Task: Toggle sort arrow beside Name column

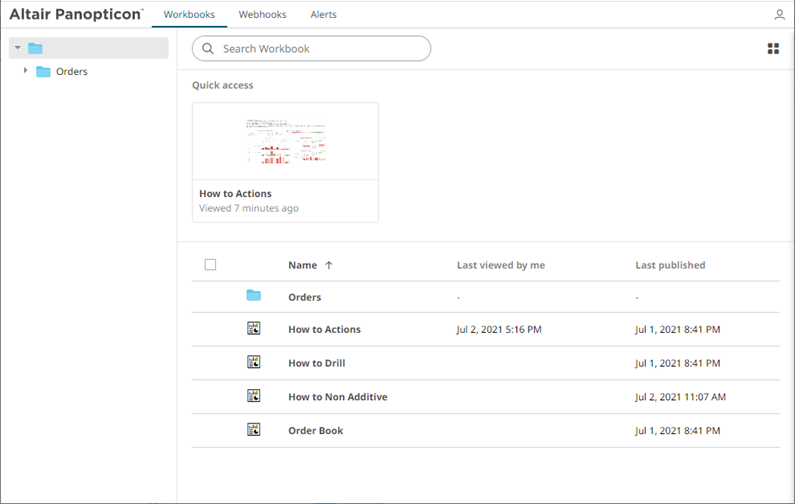Action: pos(329,265)
